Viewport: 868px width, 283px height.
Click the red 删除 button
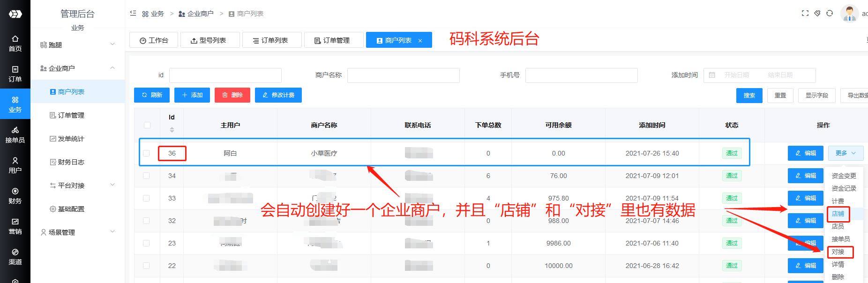[232, 95]
